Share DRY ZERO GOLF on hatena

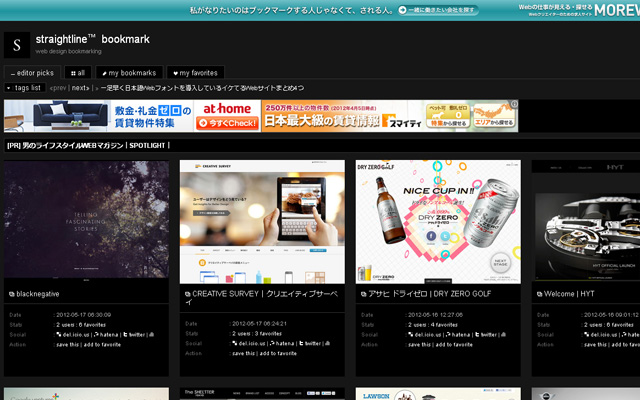pyautogui.click(x=458, y=335)
